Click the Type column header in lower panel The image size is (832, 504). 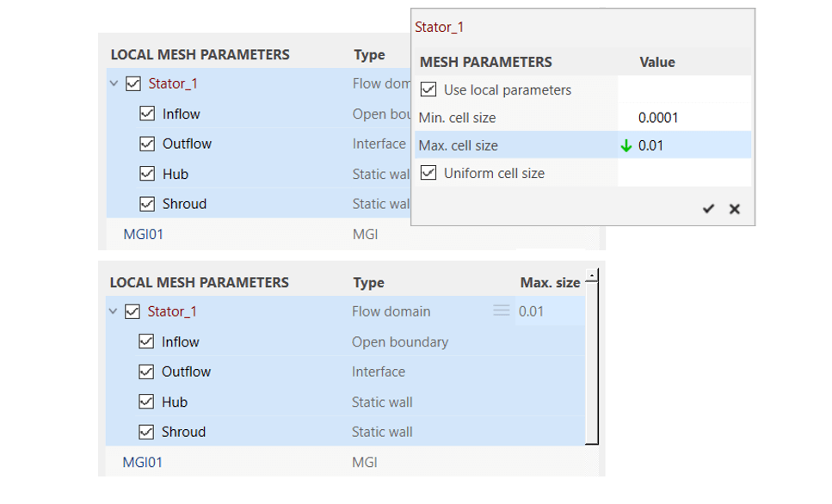point(369,283)
